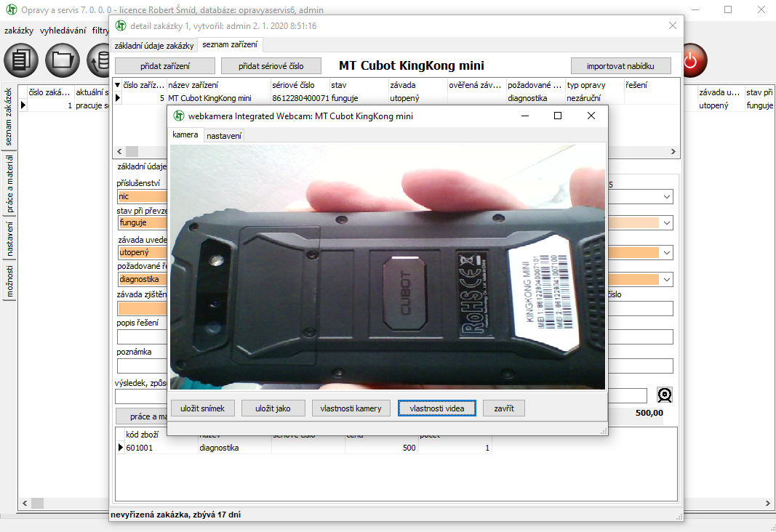Click importovat nabídku button

click(620, 65)
